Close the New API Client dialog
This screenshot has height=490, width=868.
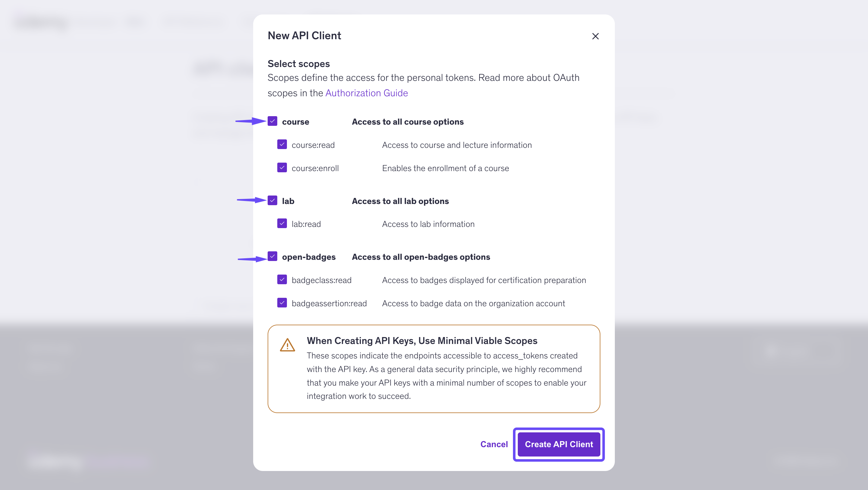[595, 36]
